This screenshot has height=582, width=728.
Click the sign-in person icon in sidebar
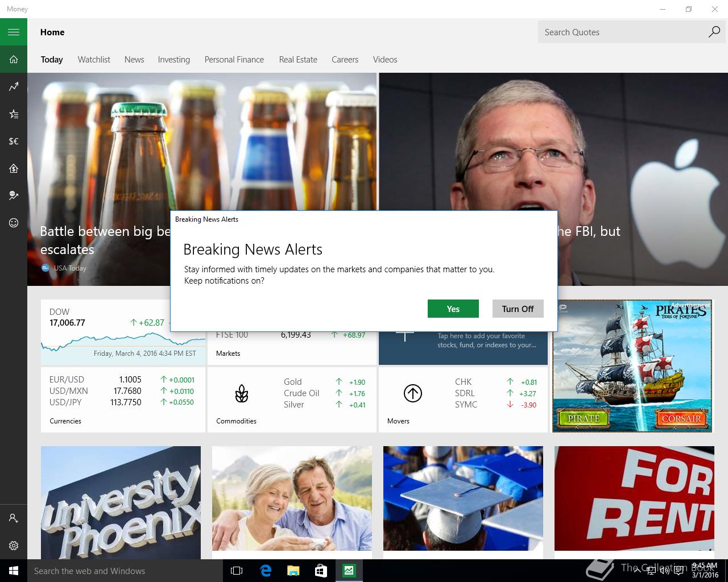coord(14,518)
